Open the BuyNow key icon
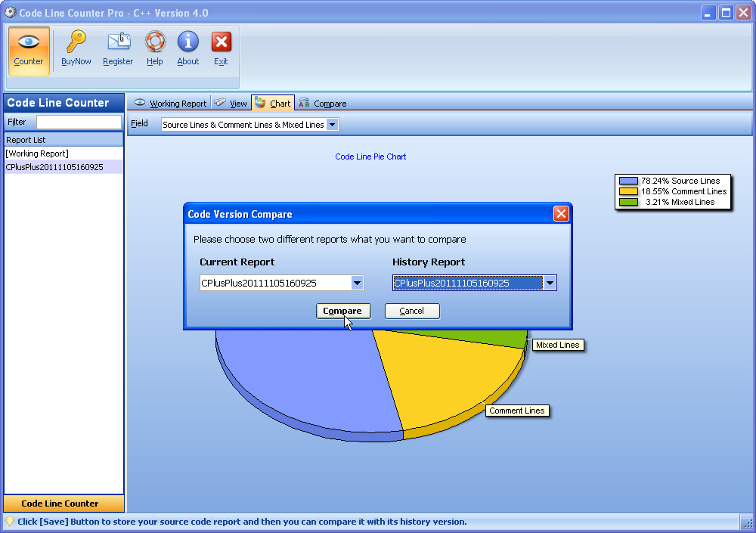 coord(76,42)
